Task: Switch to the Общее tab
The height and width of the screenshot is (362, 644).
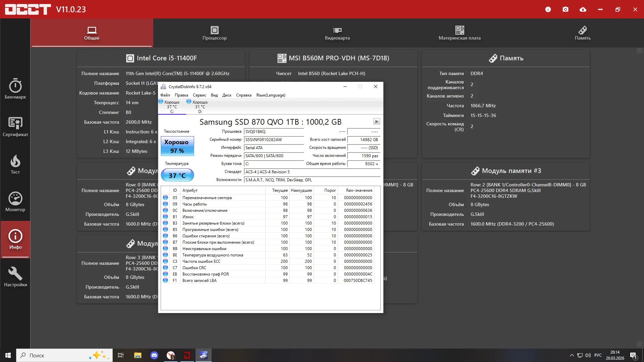Action: coord(92,33)
